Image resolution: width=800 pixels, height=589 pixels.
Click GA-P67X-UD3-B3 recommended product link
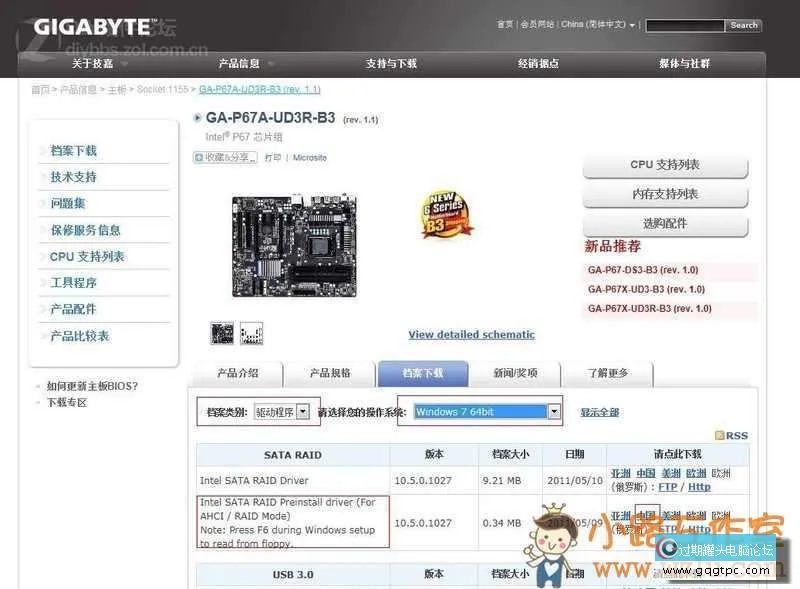[646, 289]
